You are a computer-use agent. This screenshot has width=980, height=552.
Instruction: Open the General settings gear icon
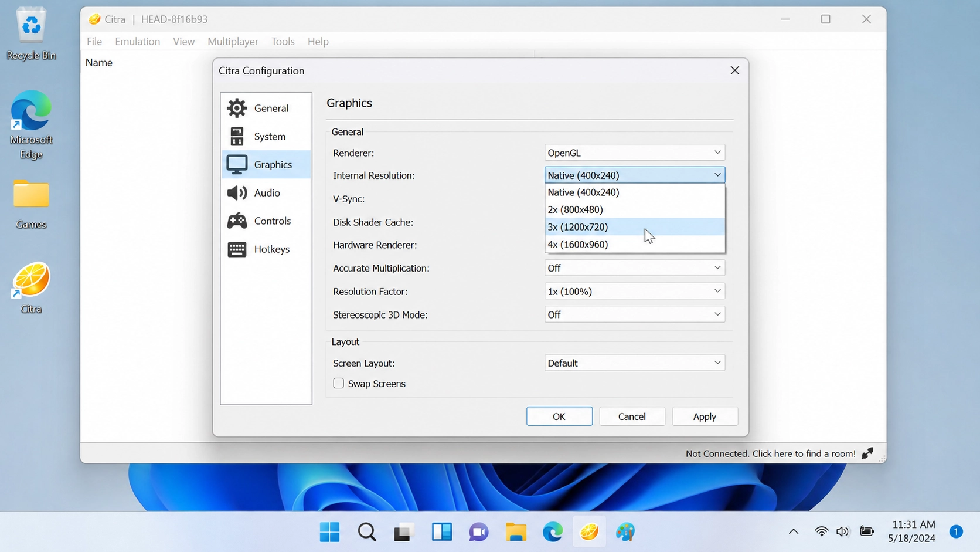click(x=237, y=108)
